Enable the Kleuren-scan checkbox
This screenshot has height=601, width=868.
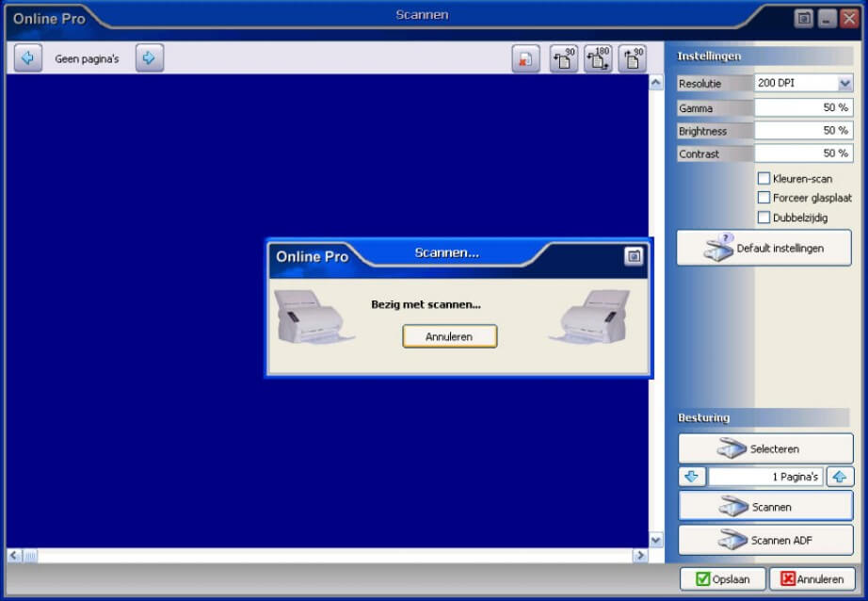764,178
